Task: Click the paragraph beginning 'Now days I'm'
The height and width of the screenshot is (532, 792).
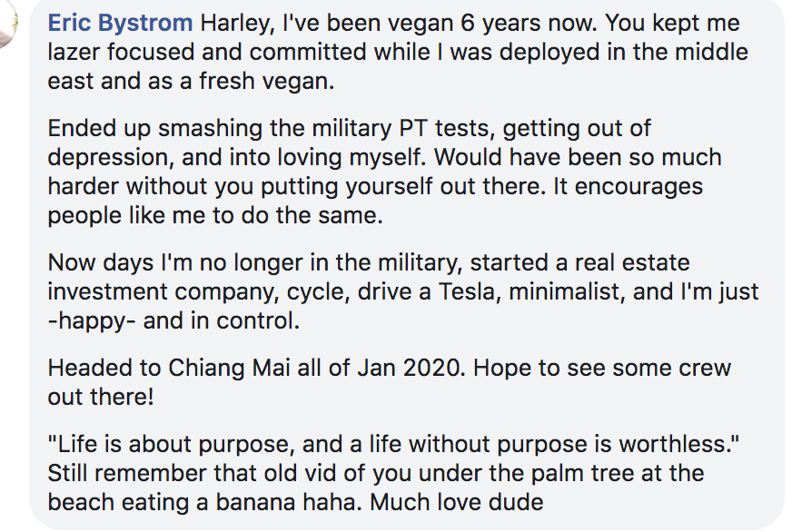Action: pos(402,291)
